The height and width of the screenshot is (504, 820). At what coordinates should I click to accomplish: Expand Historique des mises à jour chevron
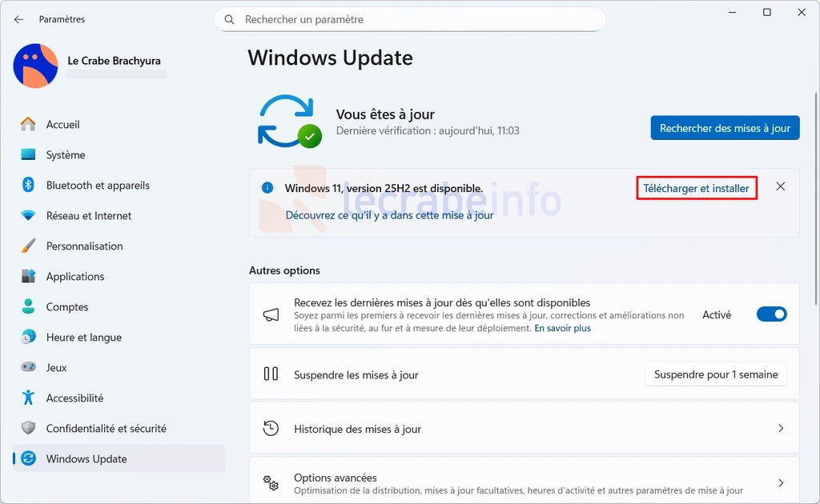pyautogui.click(x=781, y=428)
